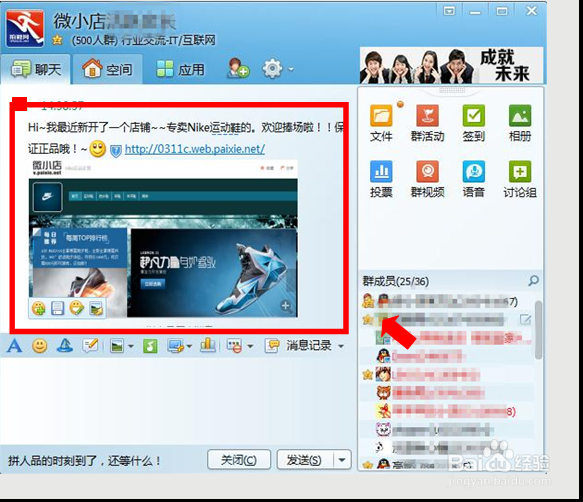The height and width of the screenshot is (502, 583).
Task: Open the 文件 group files icon
Action: (x=381, y=123)
